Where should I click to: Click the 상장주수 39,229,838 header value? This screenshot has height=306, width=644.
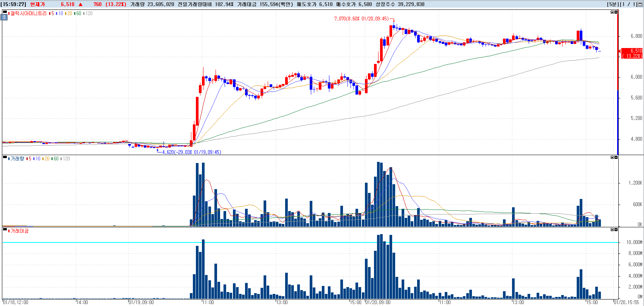coord(400,4)
